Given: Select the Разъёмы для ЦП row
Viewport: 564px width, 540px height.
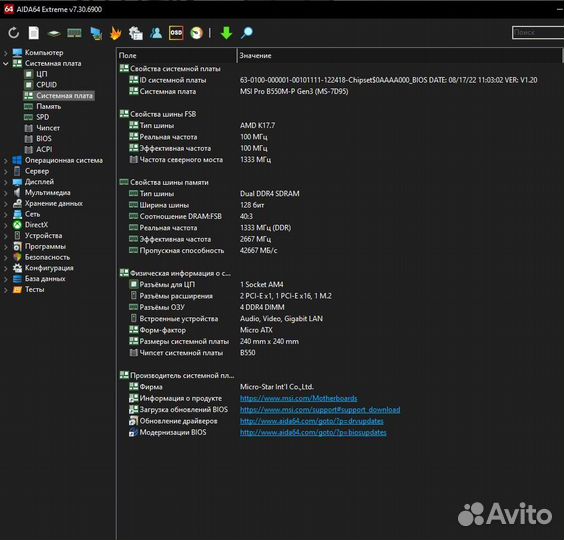Looking at the screenshot, I should point(206,285).
